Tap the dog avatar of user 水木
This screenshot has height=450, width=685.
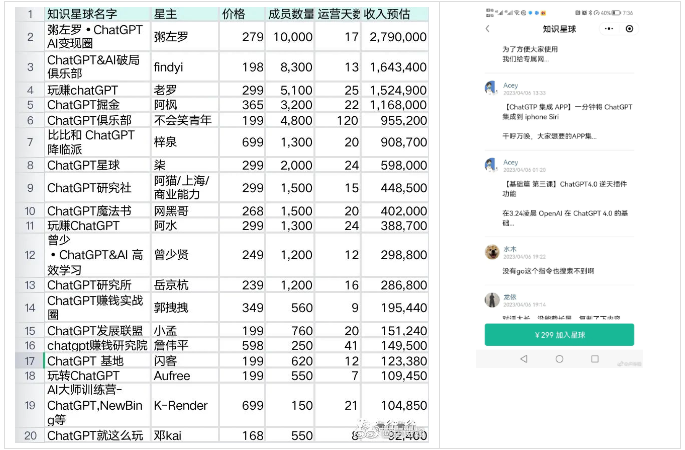coord(492,252)
